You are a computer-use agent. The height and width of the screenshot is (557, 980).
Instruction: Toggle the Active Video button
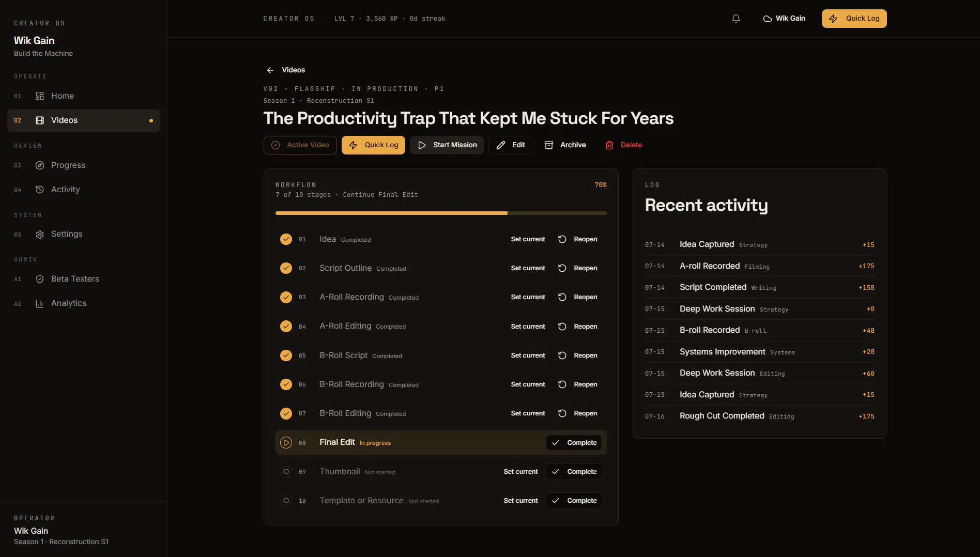point(300,145)
